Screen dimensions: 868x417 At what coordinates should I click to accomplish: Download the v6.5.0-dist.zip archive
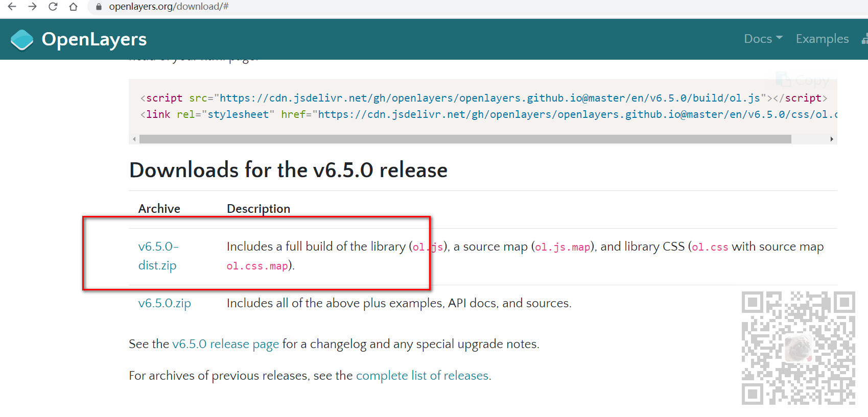click(158, 256)
